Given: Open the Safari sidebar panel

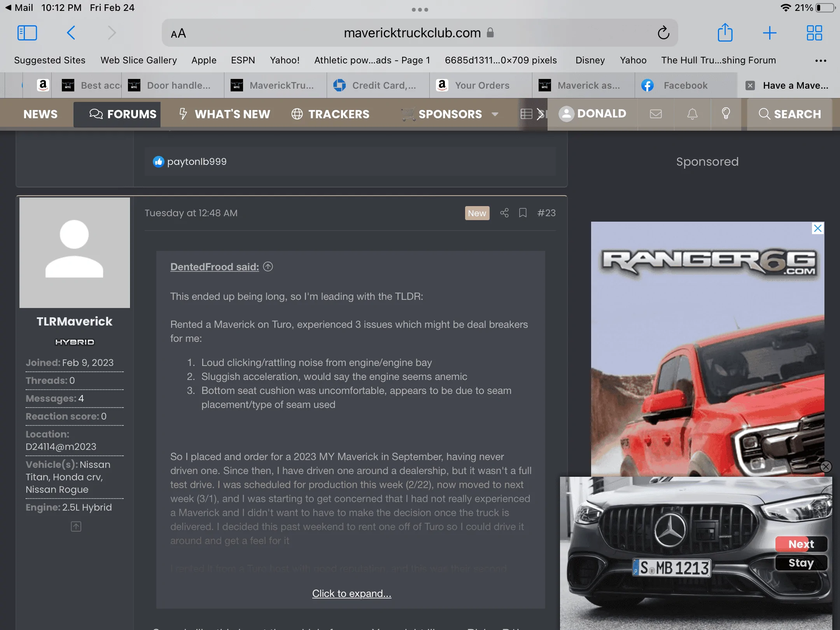Looking at the screenshot, I should click(x=27, y=33).
